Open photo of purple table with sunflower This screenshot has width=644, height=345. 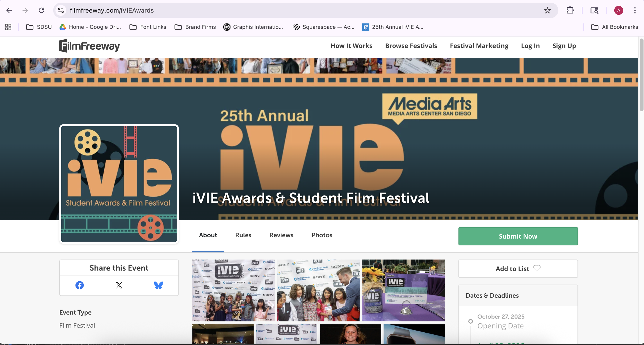point(404,291)
